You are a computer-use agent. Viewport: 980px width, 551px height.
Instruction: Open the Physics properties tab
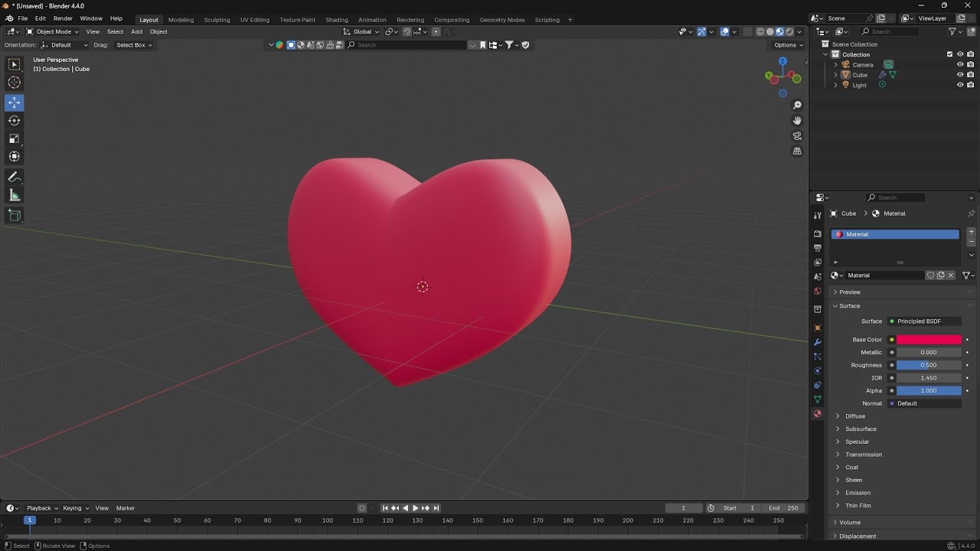click(818, 370)
